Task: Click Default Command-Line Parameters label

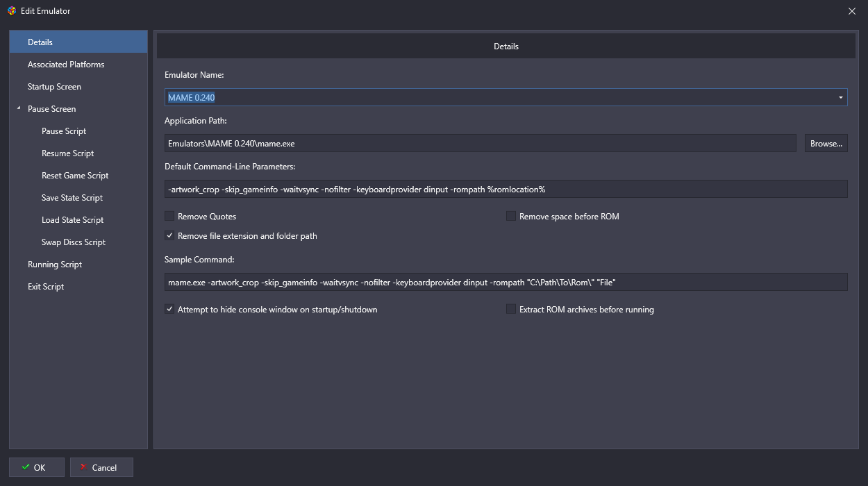Action: tap(230, 166)
